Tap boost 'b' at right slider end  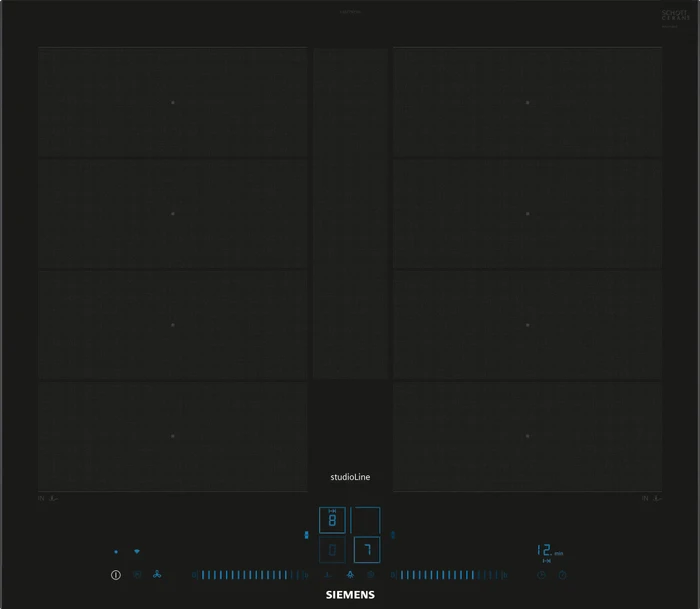(504, 575)
